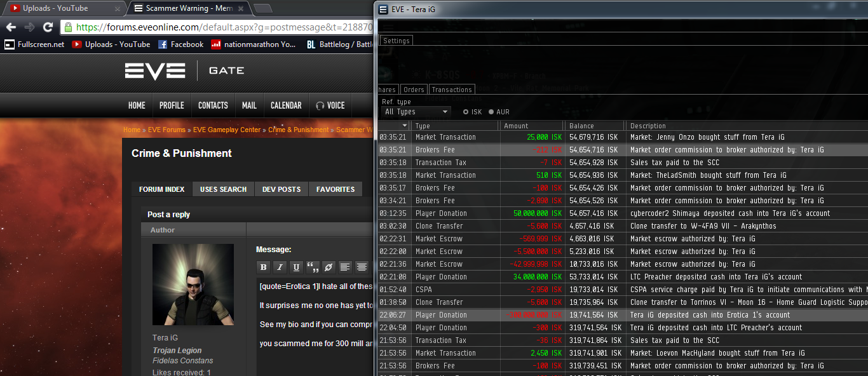
Task: Open Home in EVE Gate navigation
Action: point(137,105)
